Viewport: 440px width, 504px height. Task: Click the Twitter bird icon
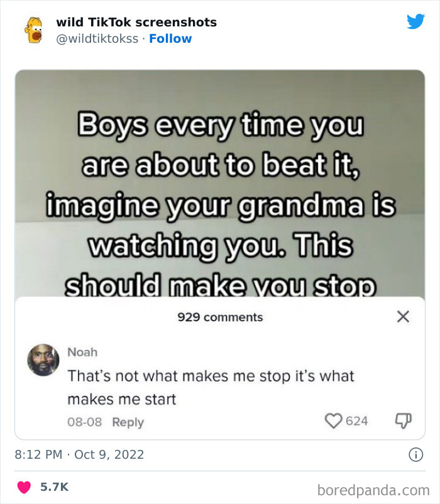point(416,21)
